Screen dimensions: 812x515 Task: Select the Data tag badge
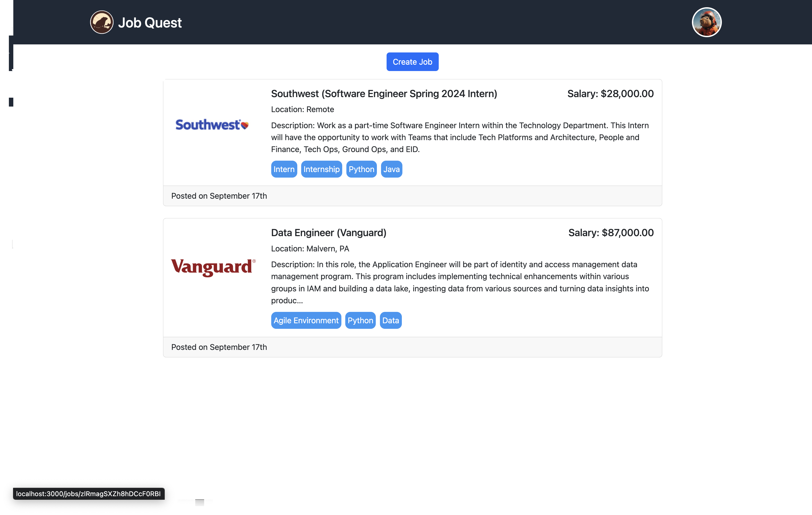[x=390, y=320]
